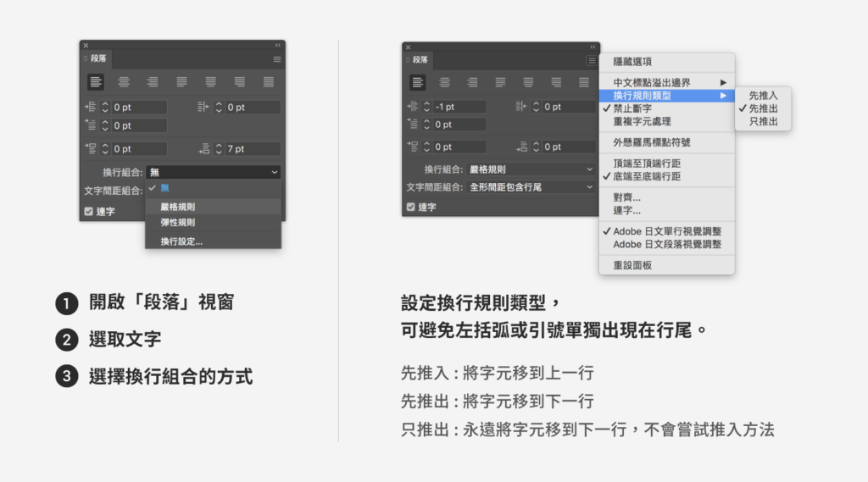Justify all lines icon, right 段落 panel
Image resolution: width=868 pixels, height=482 pixels.
(584, 82)
